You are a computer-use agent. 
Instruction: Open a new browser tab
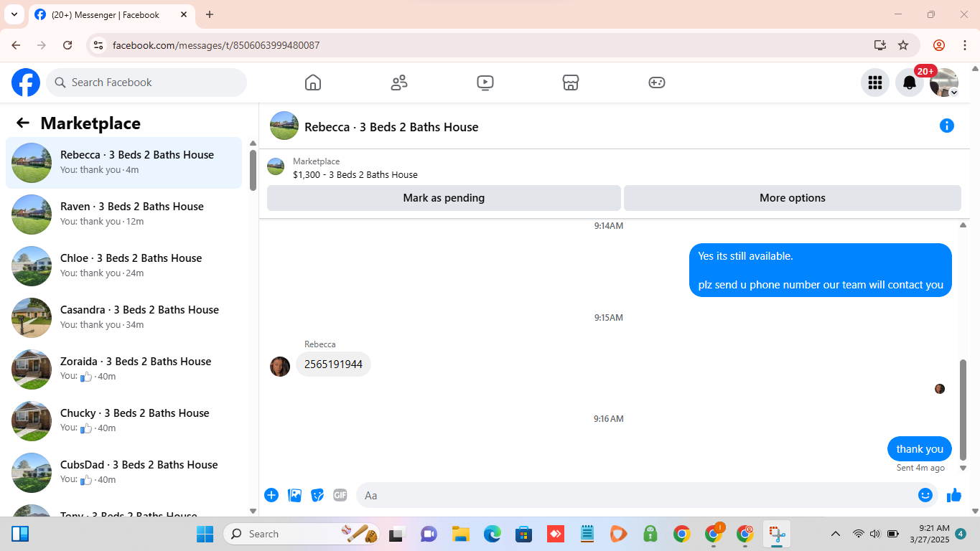coord(210,14)
